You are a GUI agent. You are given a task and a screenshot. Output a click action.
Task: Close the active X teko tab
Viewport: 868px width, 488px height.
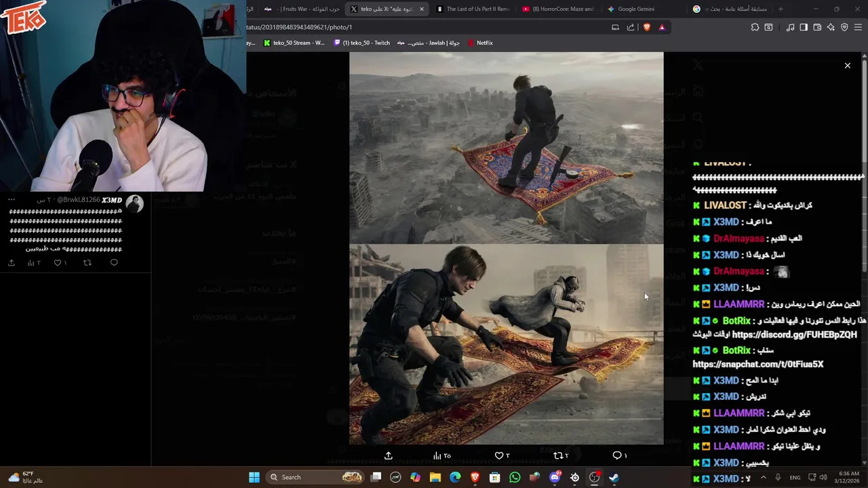click(422, 9)
